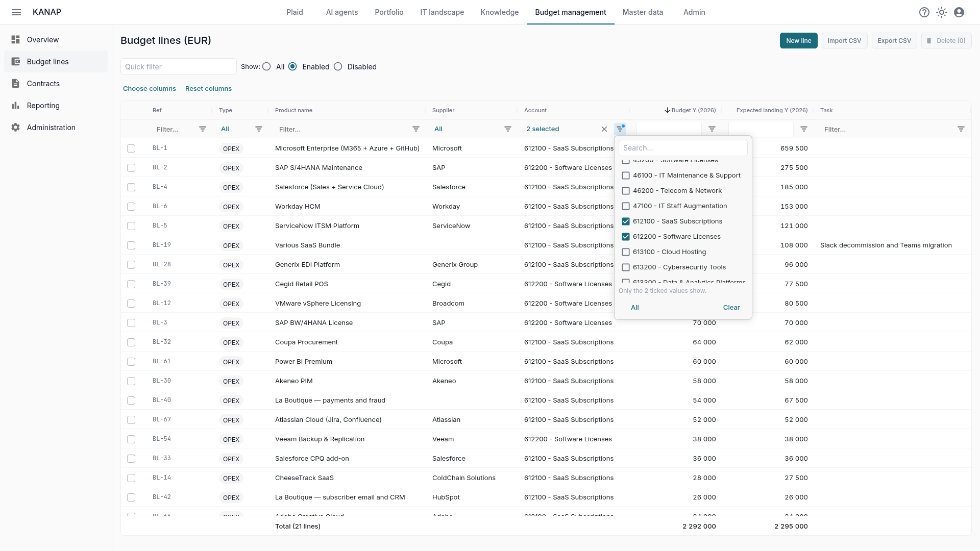Image resolution: width=980 pixels, height=551 pixels.
Task: Uncheck 612200 - Software Licenses in filter
Action: click(x=626, y=237)
